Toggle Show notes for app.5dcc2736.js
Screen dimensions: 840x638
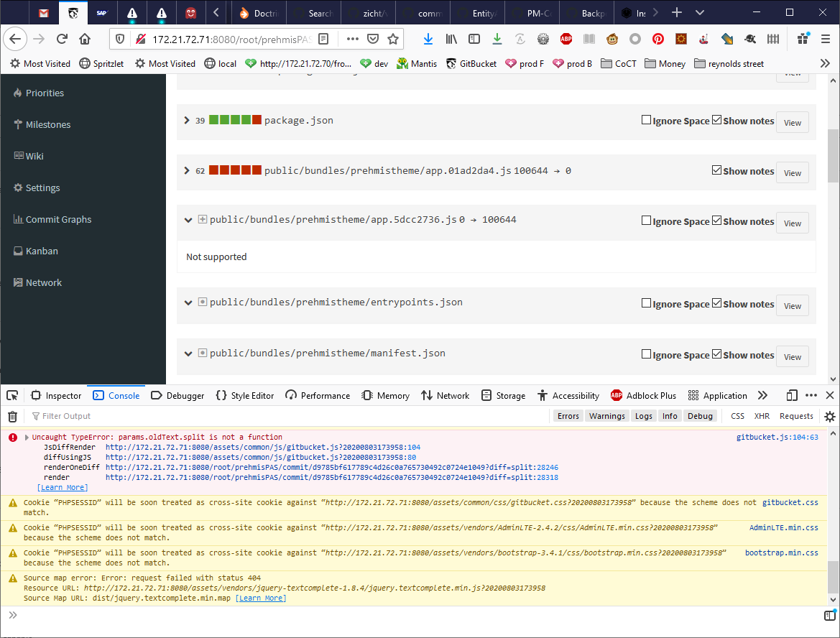(716, 221)
